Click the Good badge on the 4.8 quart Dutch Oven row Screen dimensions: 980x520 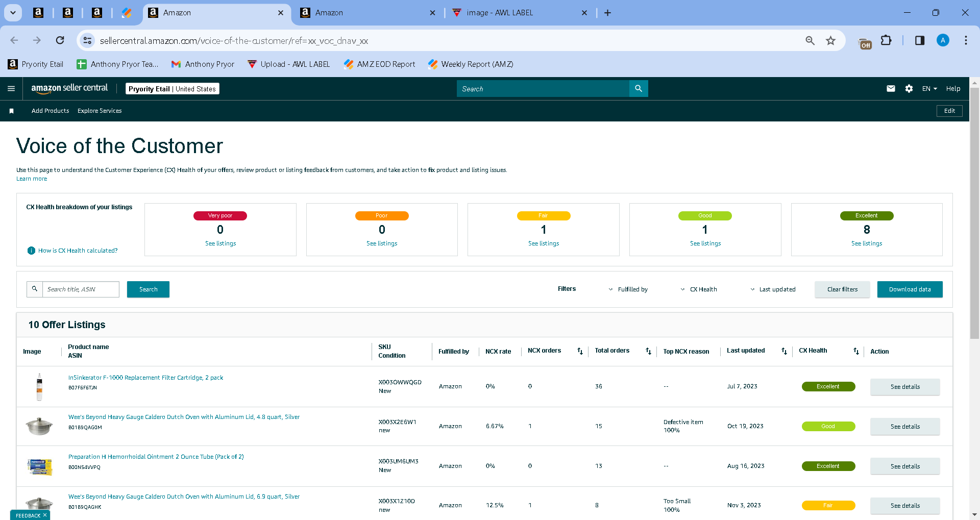(828, 427)
